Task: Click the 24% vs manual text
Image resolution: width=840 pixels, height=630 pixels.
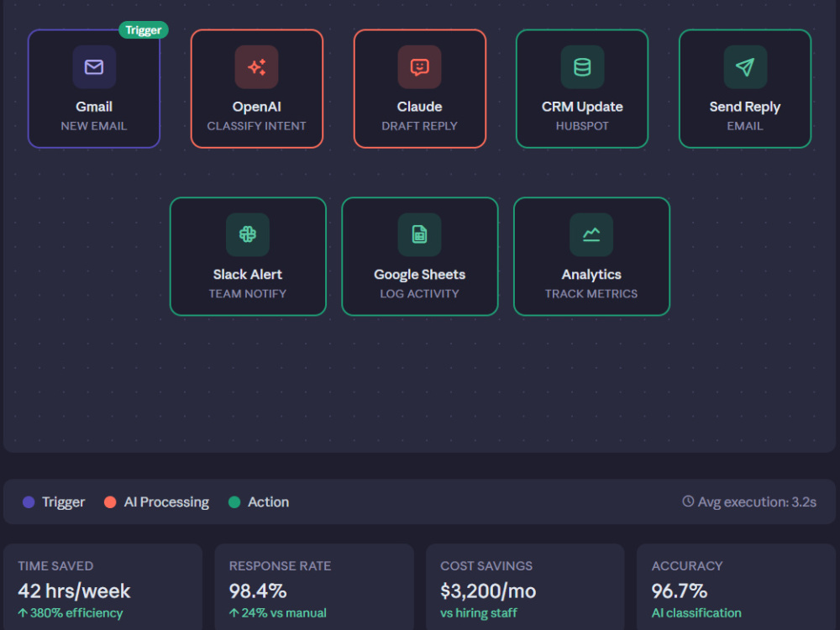Action: pos(284,613)
